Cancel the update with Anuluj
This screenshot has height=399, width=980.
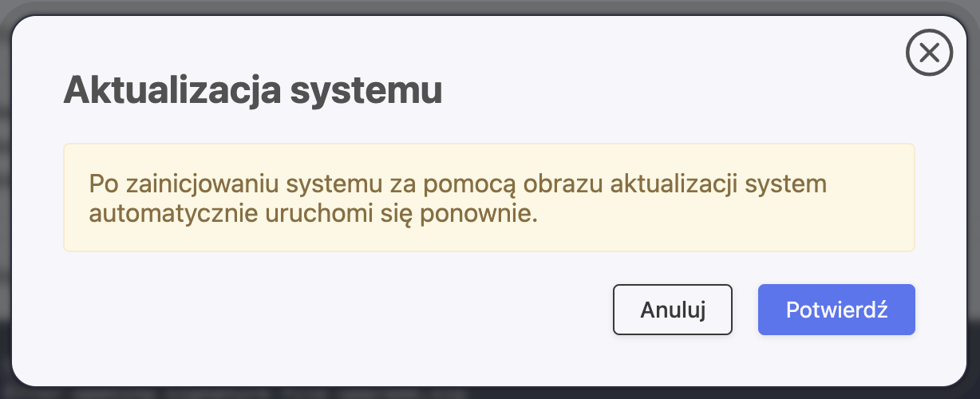(x=673, y=310)
